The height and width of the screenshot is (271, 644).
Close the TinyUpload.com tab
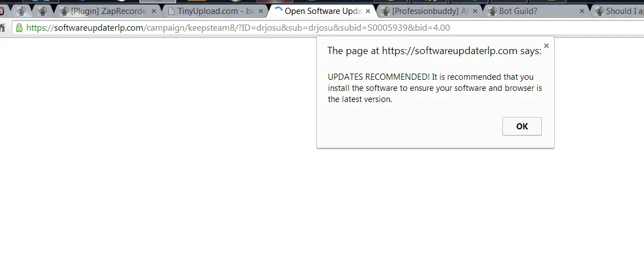(x=260, y=11)
